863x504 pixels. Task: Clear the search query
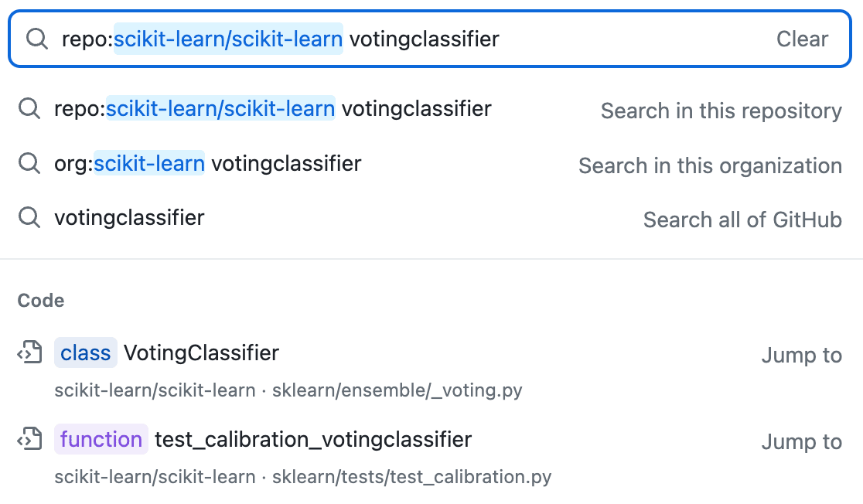pyautogui.click(x=802, y=39)
